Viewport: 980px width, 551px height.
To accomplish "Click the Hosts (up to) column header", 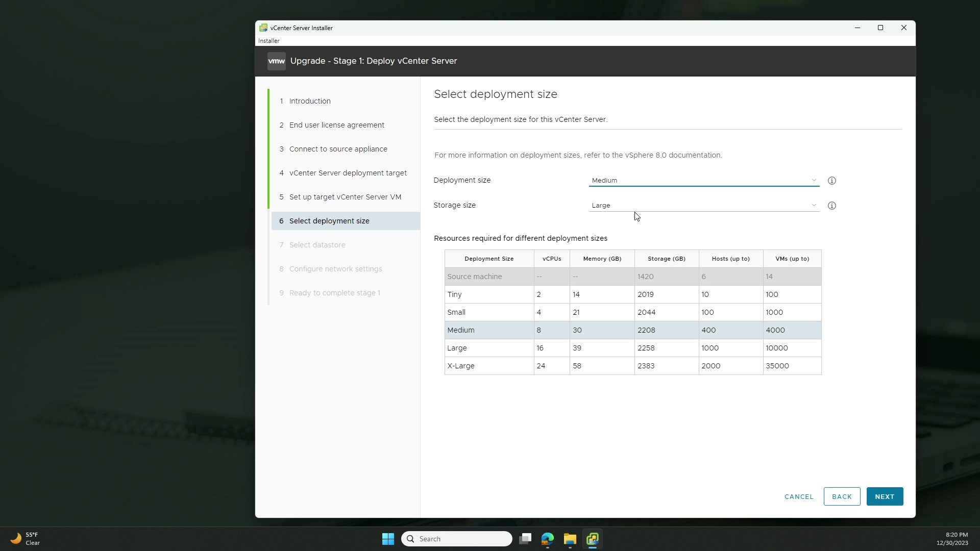I will [x=731, y=259].
